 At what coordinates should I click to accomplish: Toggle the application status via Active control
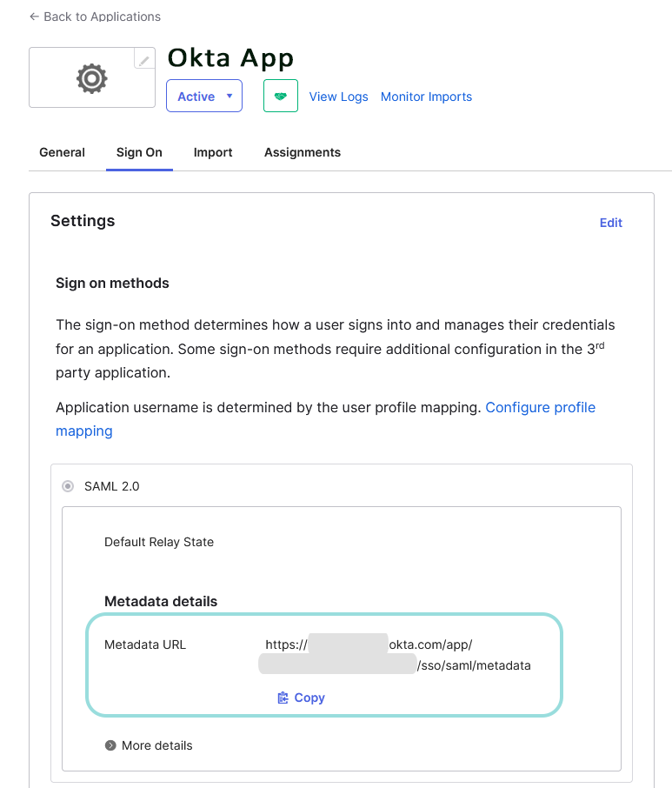(203, 96)
